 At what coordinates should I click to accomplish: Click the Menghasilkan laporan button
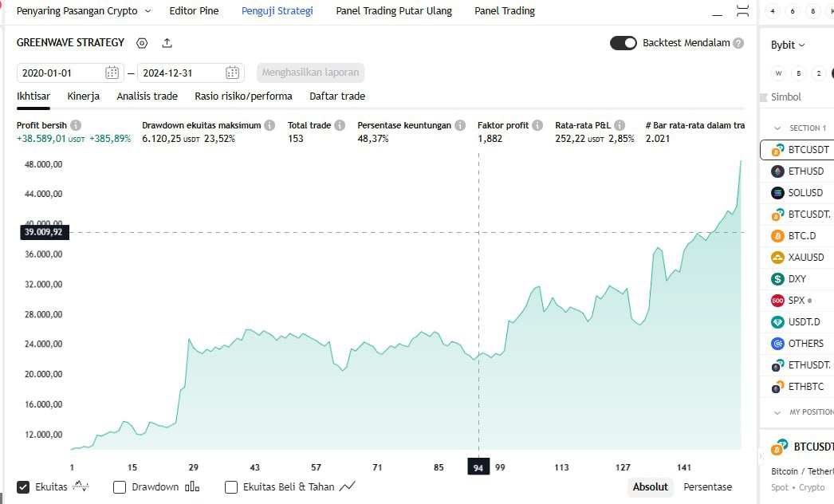311,73
